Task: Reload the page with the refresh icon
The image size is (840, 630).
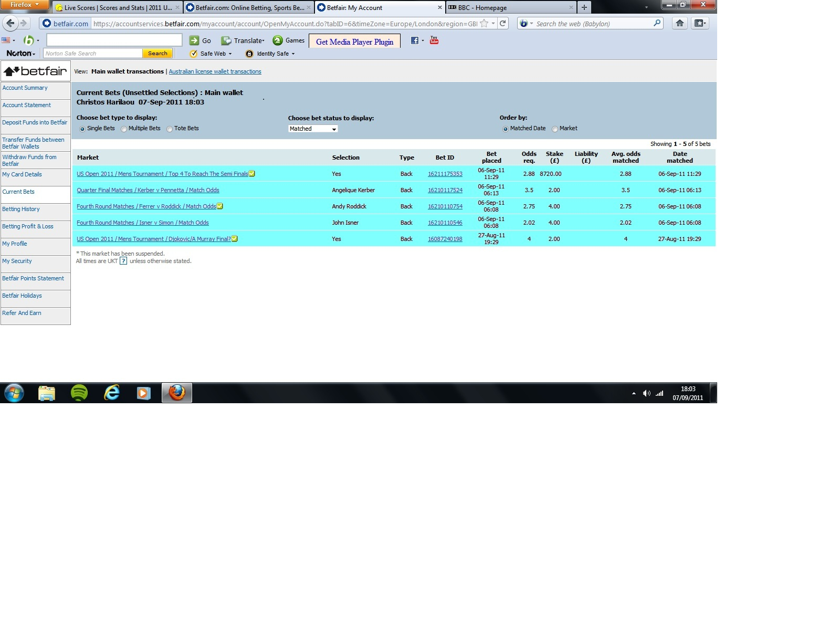Action: coord(503,23)
